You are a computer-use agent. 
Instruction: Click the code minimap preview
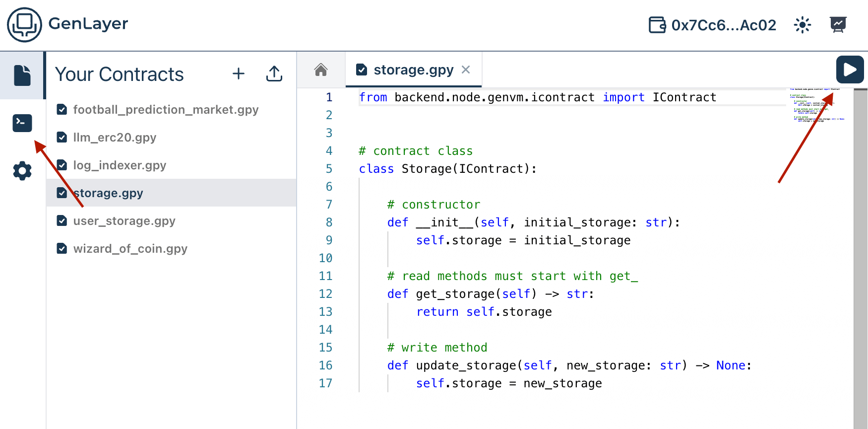tap(816, 105)
